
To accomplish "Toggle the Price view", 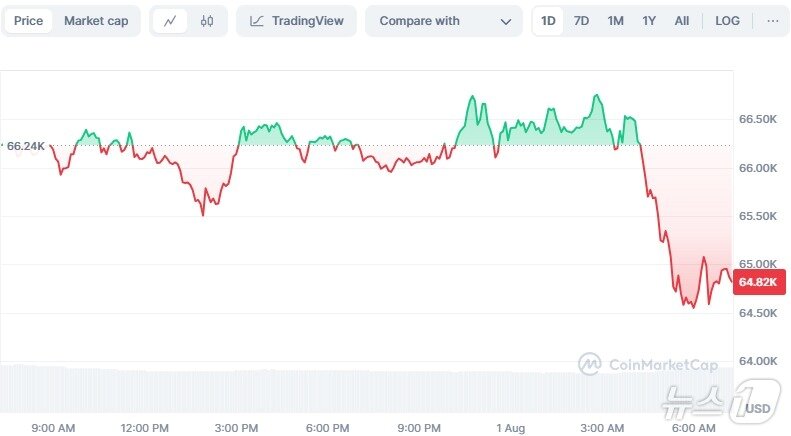I will tap(28, 21).
